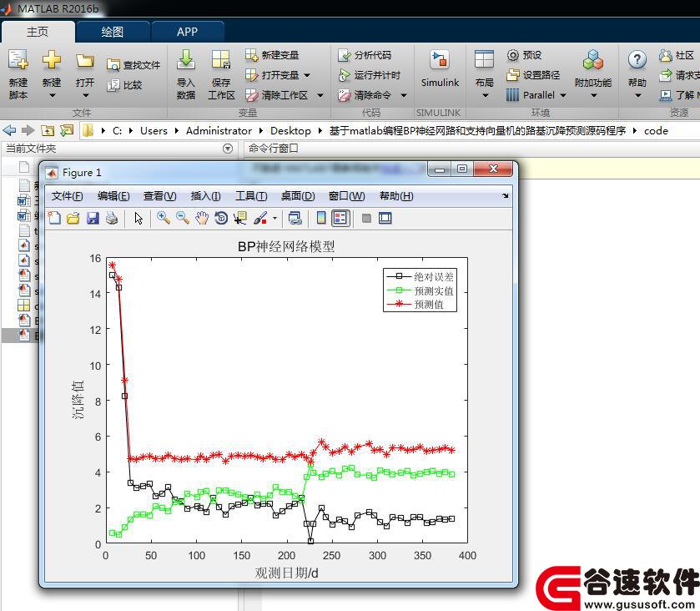
Task: Click Link Plot icon
Action: point(295,218)
